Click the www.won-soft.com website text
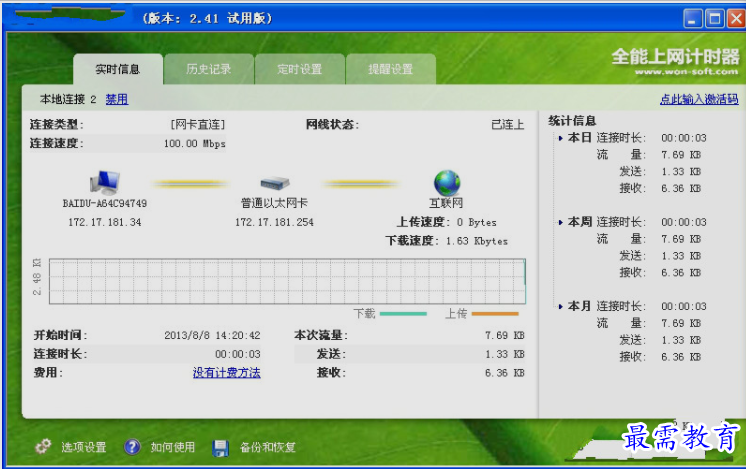Screen dimensions: 746x469 687,72
